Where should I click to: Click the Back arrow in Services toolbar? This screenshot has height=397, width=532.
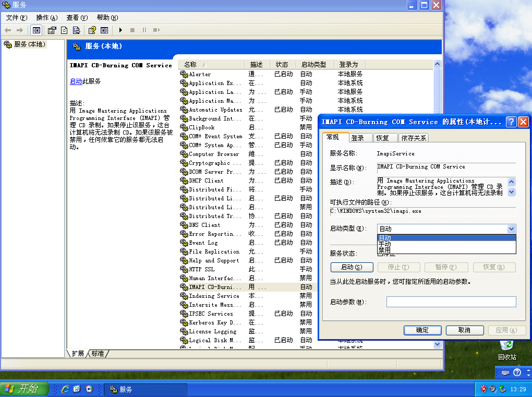[8, 30]
